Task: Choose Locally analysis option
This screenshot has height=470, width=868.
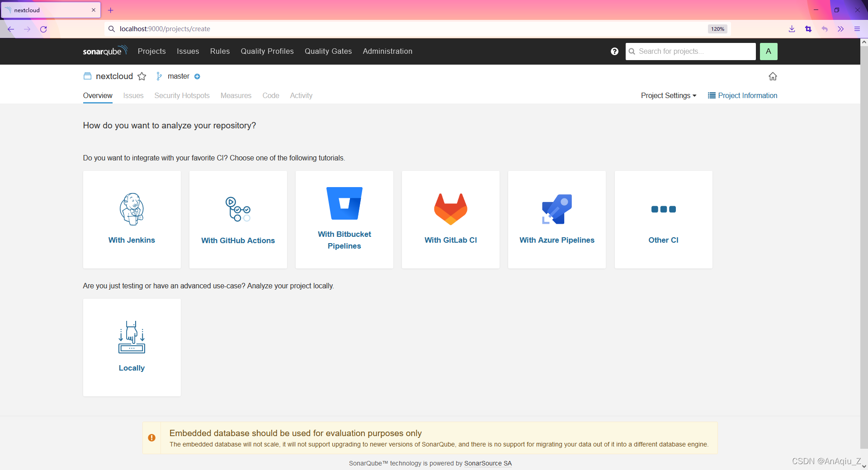Action: tap(132, 348)
